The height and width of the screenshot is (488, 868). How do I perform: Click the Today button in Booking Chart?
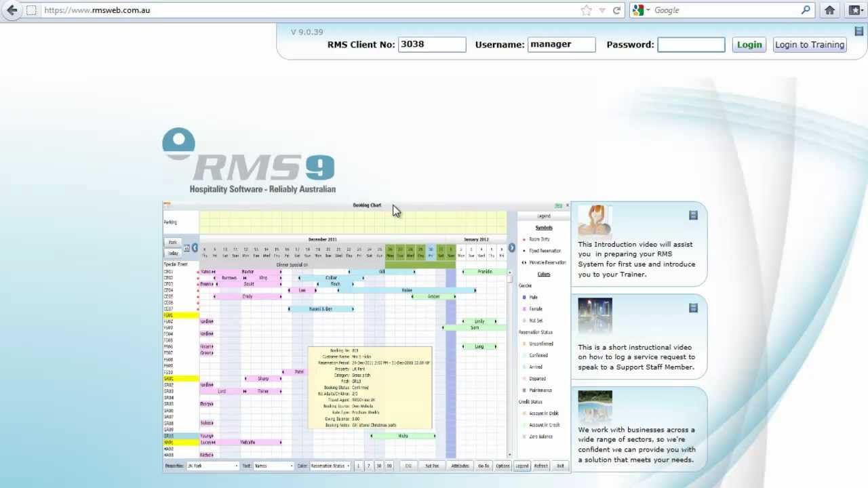tap(174, 253)
